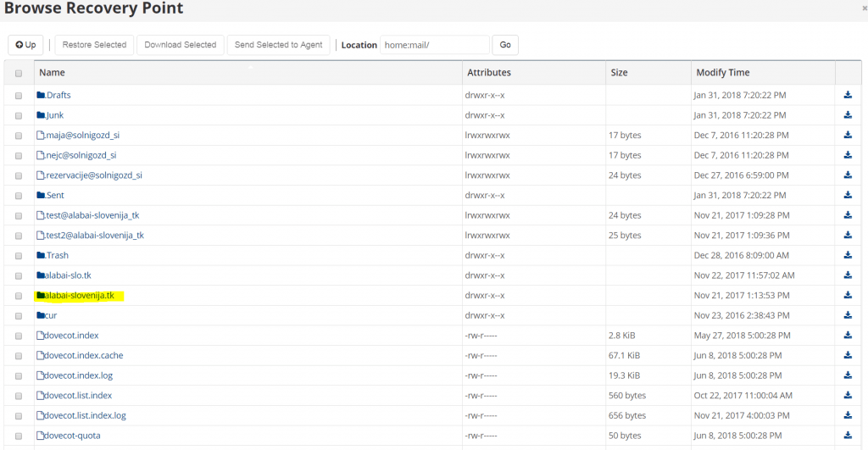Select checkbox next to .Junk

19,116
